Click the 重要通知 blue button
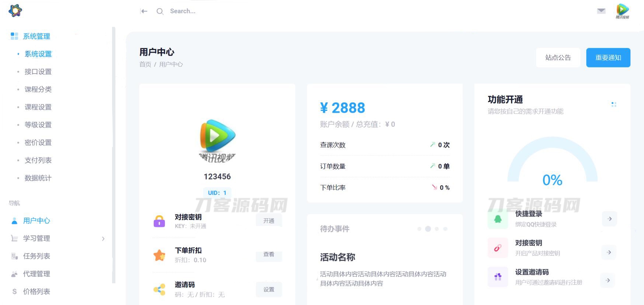644x305 pixels. click(608, 58)
